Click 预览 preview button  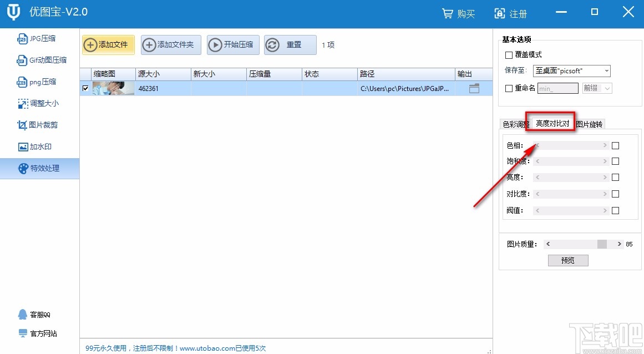(x=568, y=260)
